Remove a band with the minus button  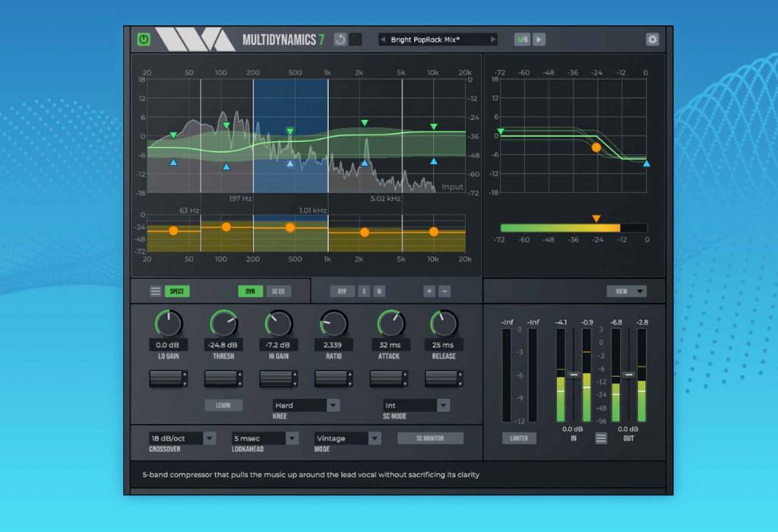click(444, 291)
